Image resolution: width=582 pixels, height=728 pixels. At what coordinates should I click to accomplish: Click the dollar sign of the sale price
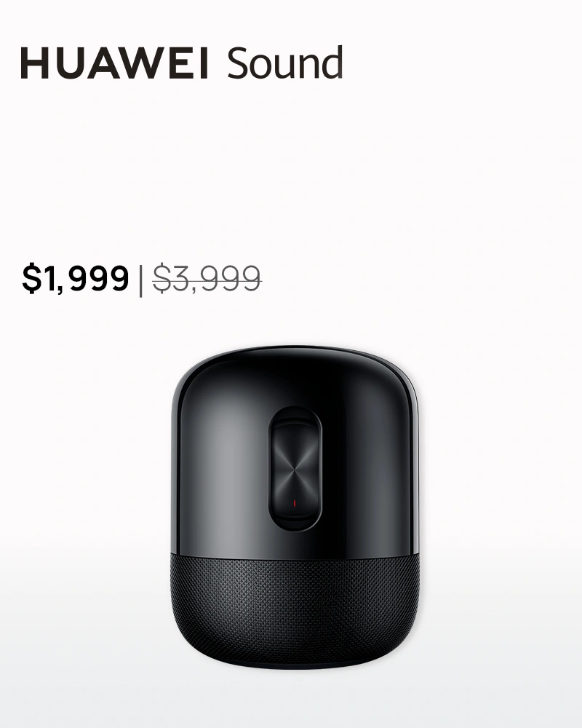[31, 279]
